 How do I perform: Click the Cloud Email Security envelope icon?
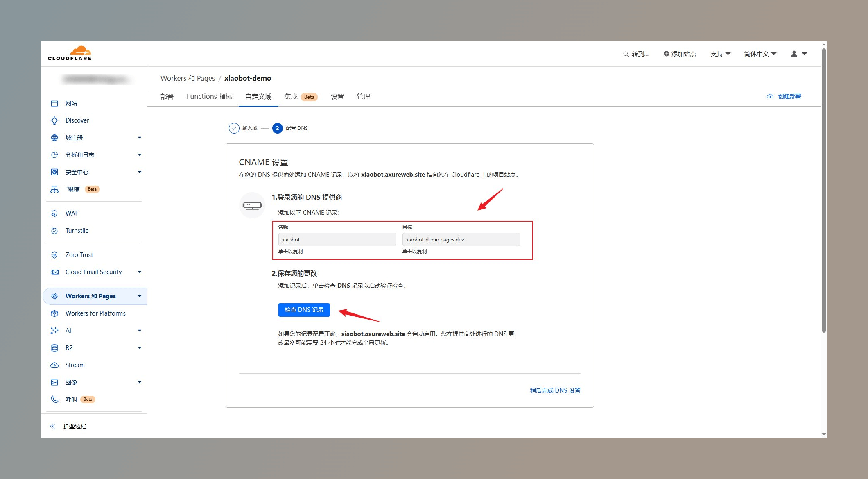click(54, 272)
